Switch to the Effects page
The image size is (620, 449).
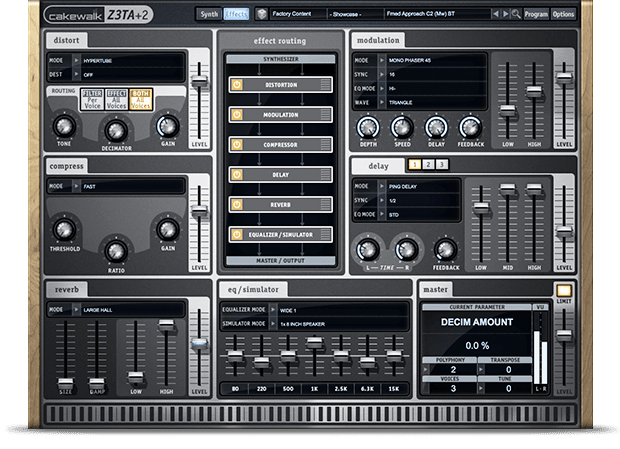click(x=236, y=14)
